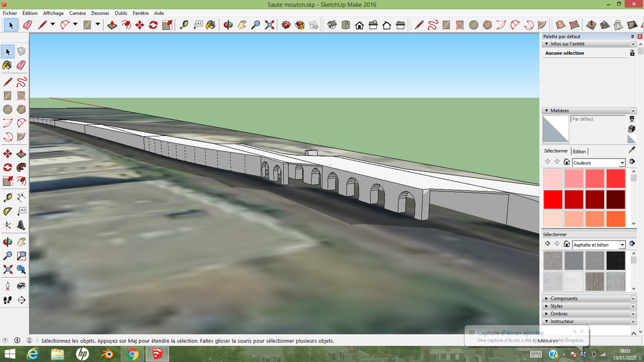This screenshot has width=644, height=362.
Task: Pick the Rotate tool in left toolbar
Action: (7, 167)
